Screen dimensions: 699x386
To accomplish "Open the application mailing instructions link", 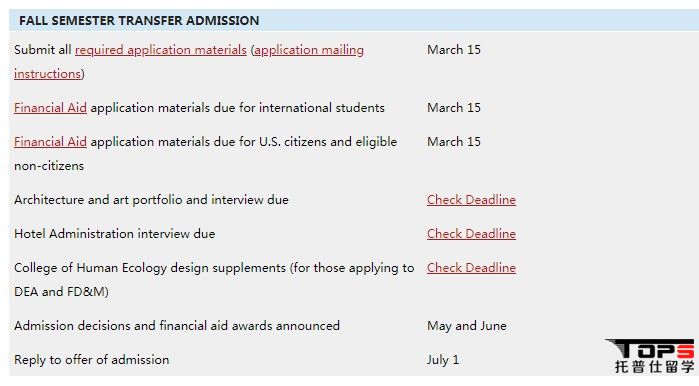I will point(309,49).
